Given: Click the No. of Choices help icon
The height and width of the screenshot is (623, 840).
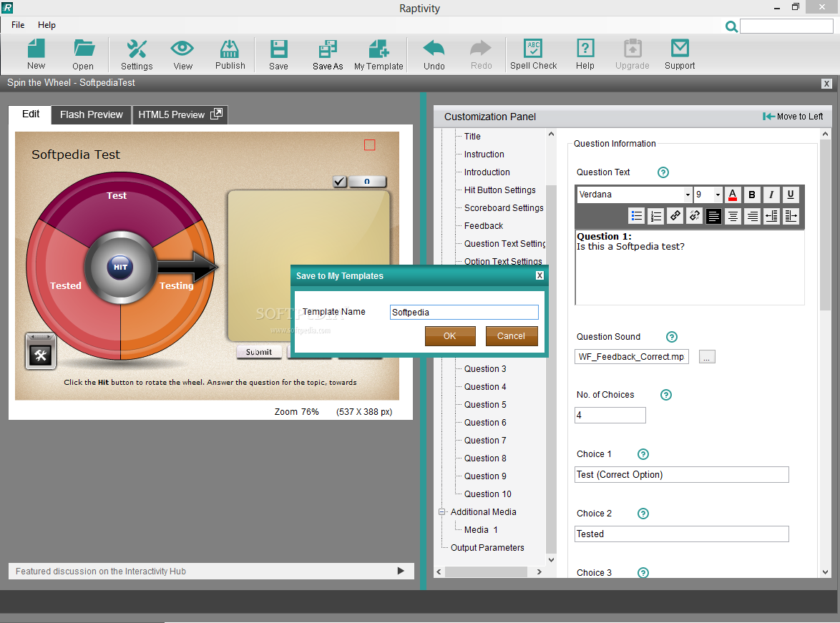Looking at the screenshot, I should (x=665, y=395).
